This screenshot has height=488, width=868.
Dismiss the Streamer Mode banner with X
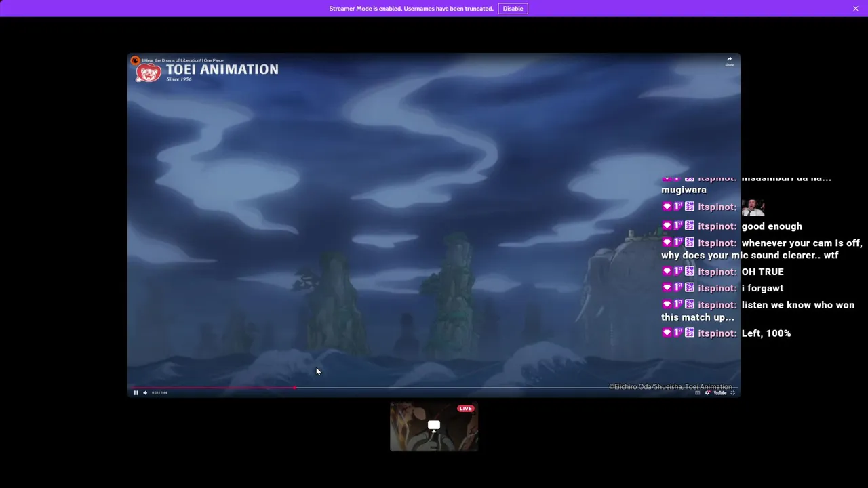[856, 9]
